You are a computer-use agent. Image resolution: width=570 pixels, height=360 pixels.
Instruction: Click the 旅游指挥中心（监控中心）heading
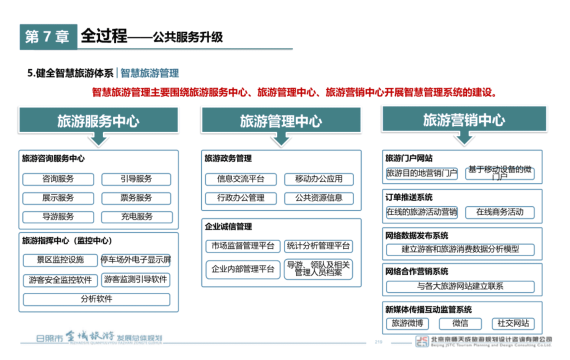(67, 241)
